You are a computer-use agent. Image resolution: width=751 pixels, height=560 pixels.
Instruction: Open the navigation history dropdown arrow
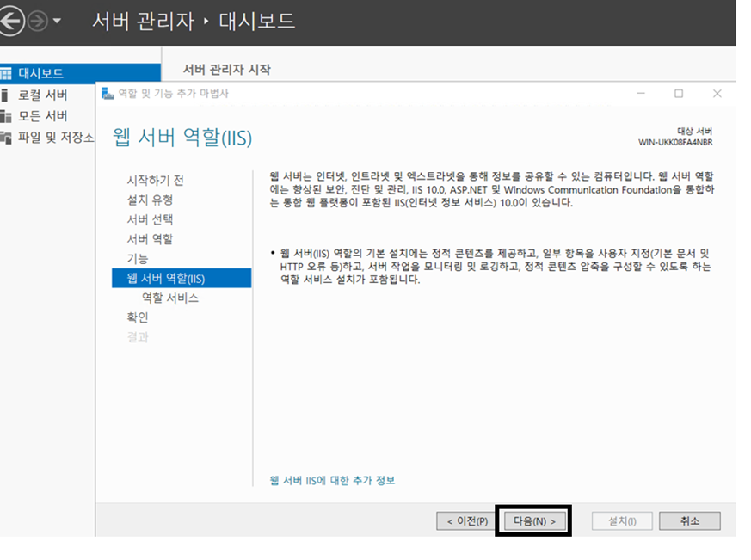pyautogui.click(x=57, y=22)
